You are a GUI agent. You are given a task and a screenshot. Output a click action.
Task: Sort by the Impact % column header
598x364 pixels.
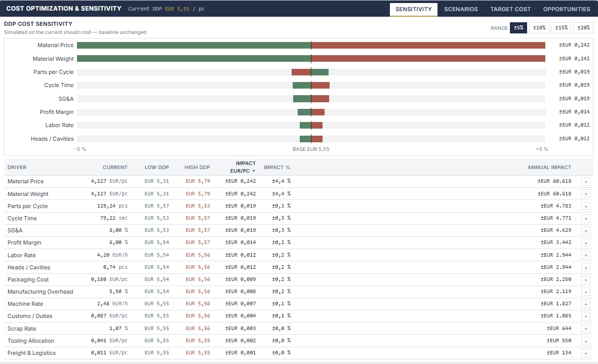pyautogui.click(x=276, y=168)
